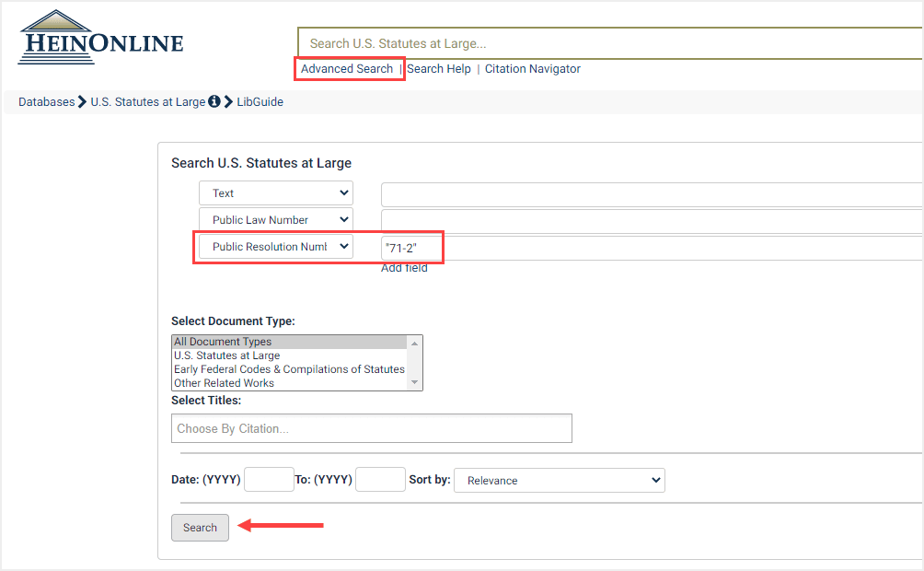Click the document type list scroll up arrow
The width and height of the screenshot is (924, 571).
tap(414, 343)
